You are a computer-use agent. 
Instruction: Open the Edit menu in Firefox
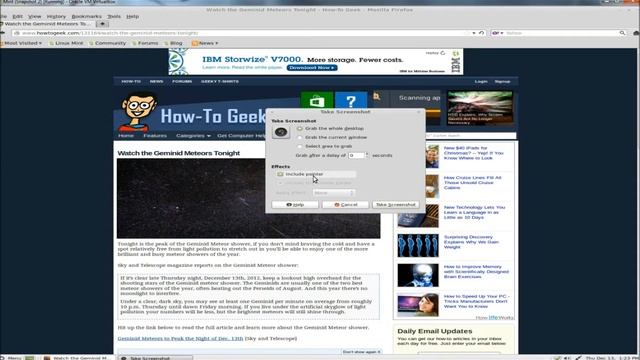coord(18,16)
